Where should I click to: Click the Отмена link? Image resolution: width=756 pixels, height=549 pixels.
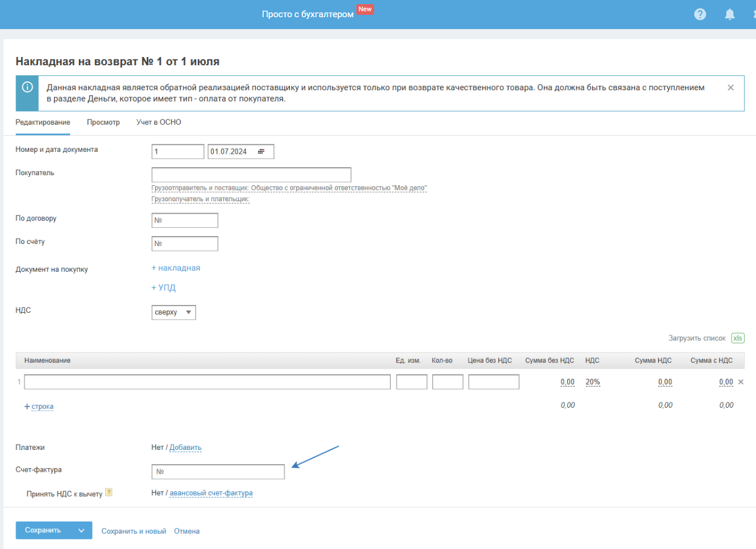186,531
